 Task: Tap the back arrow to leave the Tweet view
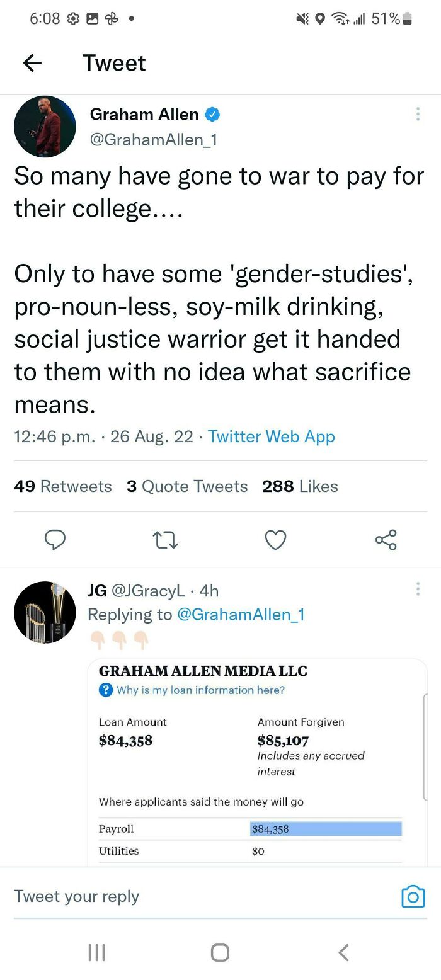point(31,63)
